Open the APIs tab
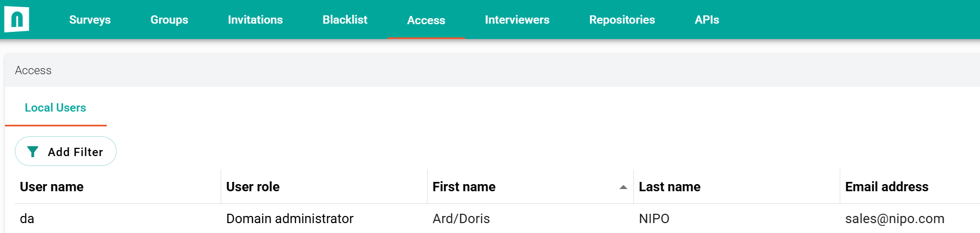The image size is (980, 233). pos(707,20)
